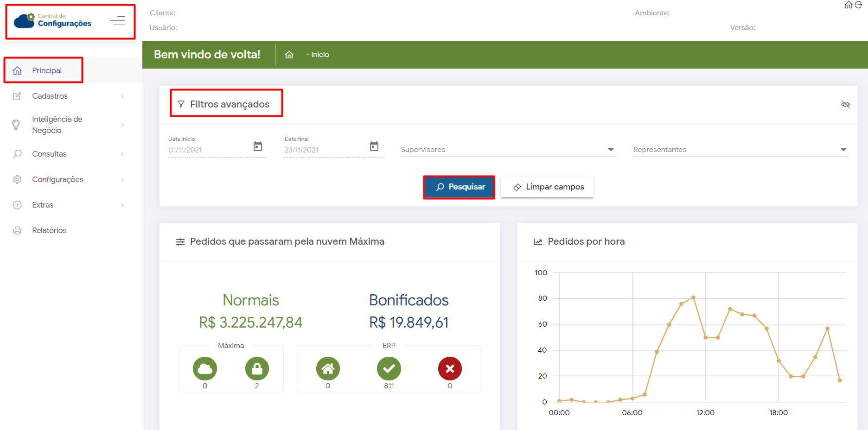Open Relatórios from the sidebar

[49, 231]
